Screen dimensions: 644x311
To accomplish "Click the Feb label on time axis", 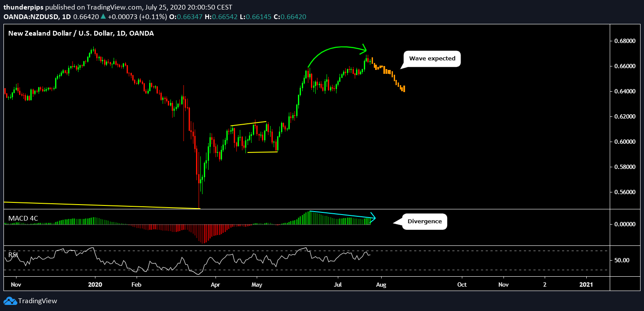I will point(137,285).
